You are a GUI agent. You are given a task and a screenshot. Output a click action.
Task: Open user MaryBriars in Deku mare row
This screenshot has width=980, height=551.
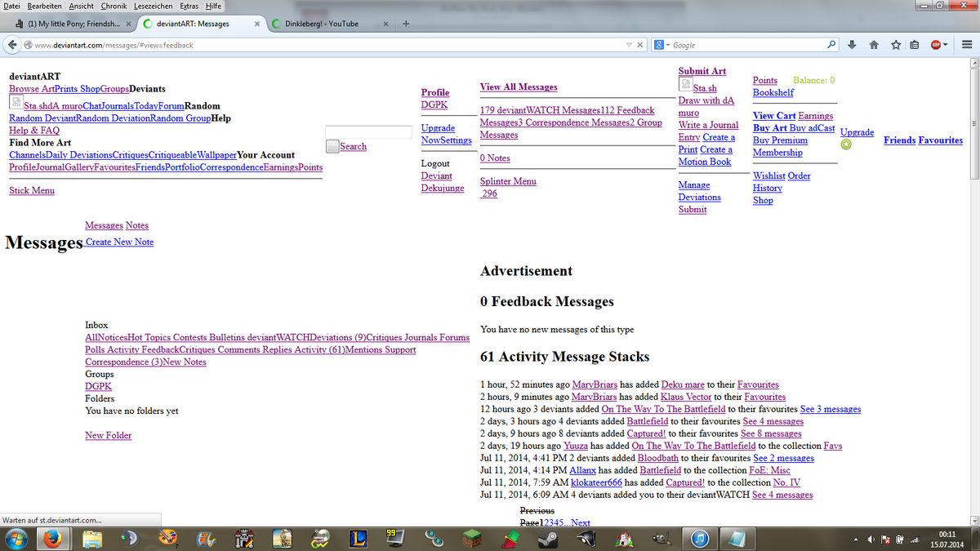(595, 384)
